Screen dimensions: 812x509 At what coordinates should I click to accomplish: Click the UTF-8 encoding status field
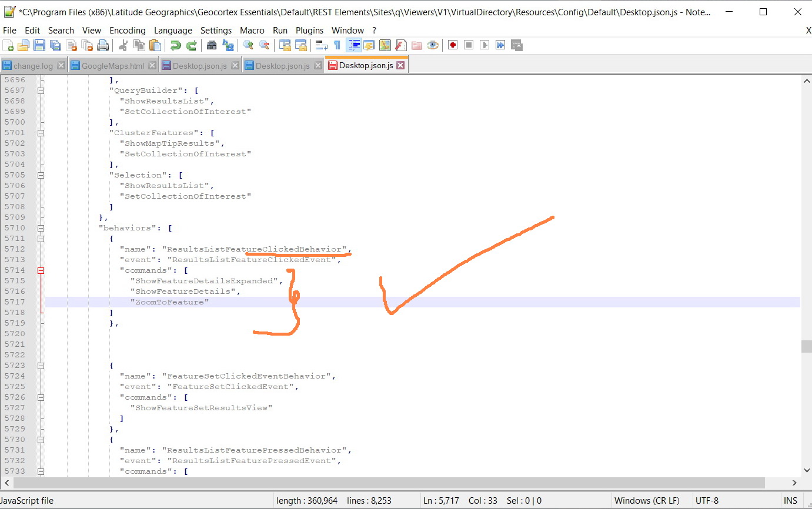point(707,501)
